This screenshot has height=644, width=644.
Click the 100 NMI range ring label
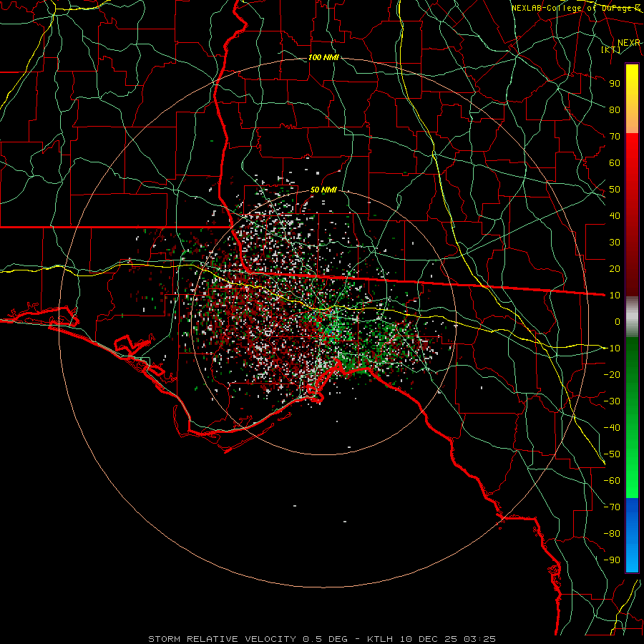pos(323,57)
